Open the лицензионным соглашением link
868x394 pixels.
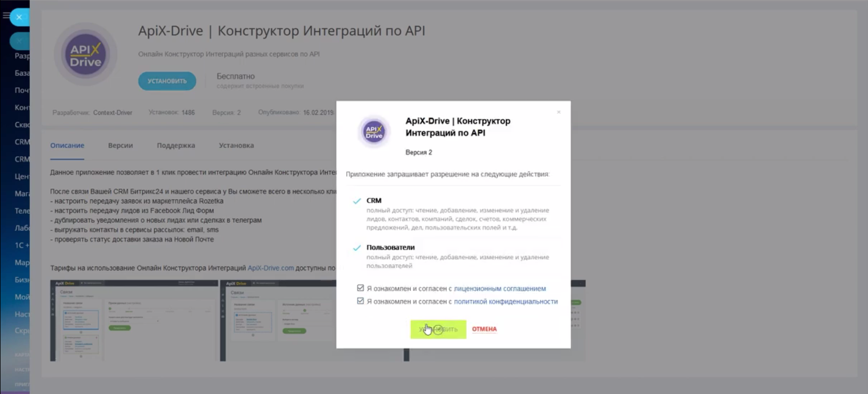point(500,289)
